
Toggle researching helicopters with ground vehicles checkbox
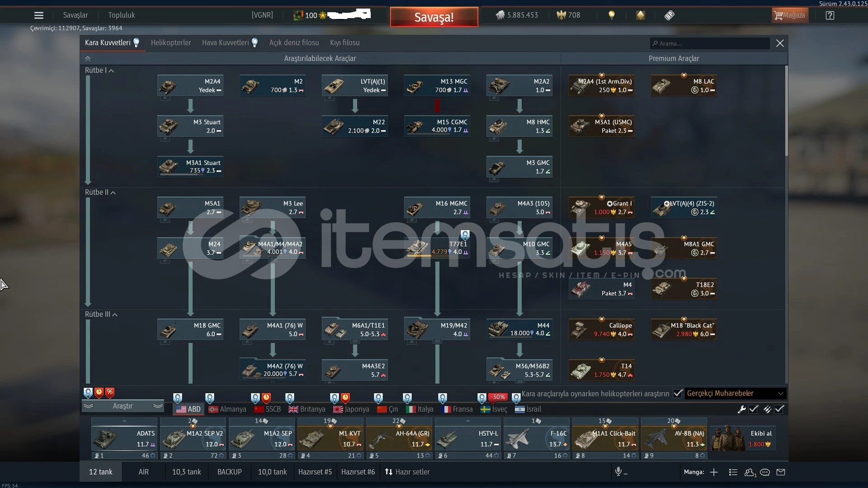click(678, 394)
